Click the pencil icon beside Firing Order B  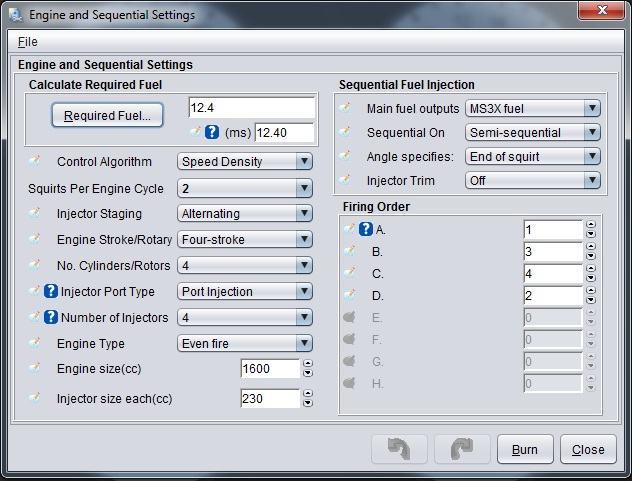tap(349, 251)
